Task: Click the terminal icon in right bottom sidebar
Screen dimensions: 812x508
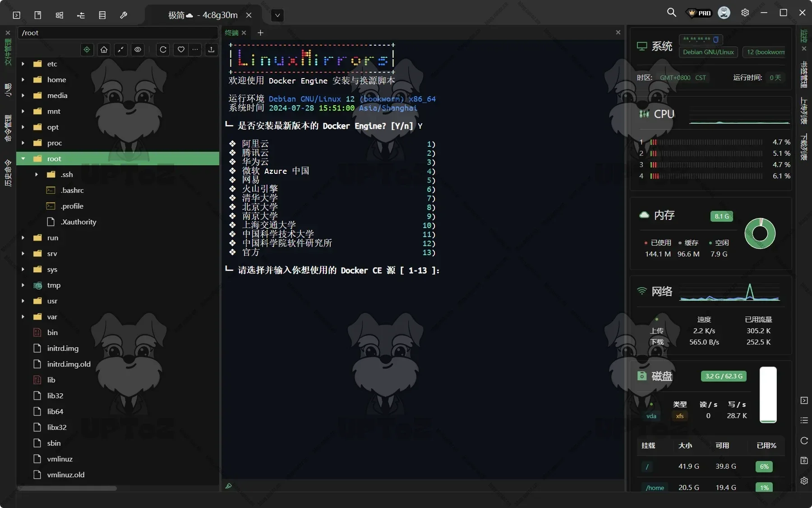Action: click(804, 401)
